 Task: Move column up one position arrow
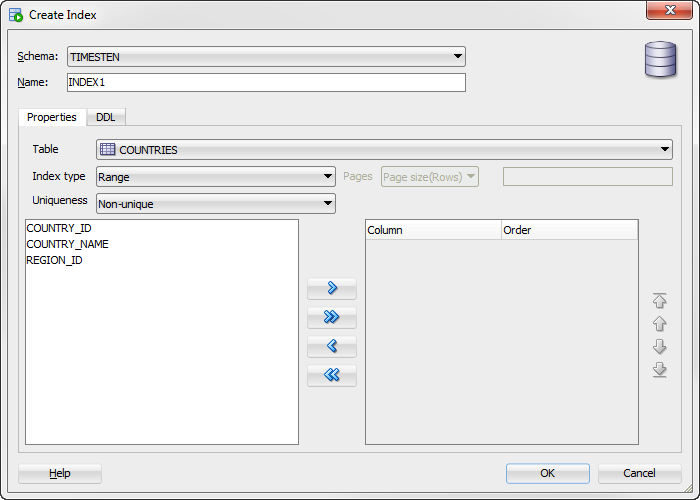pyautogui.click(x=659, y=324)
